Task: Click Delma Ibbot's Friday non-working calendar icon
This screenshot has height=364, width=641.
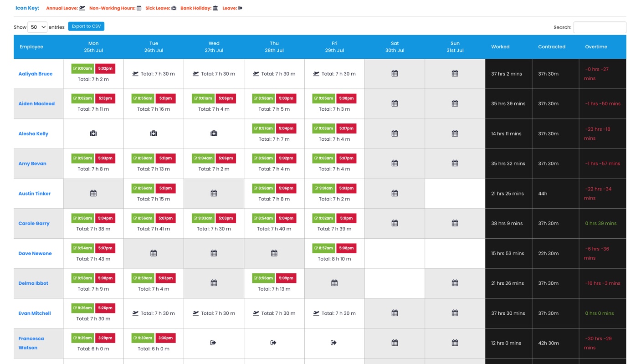Action: (x=334, y=283)
